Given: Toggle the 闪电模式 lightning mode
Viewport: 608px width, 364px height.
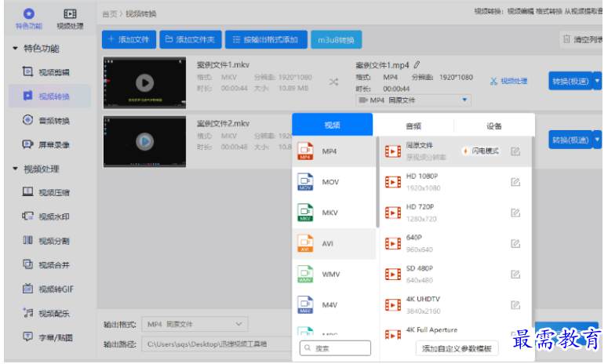Looking at the screenshot, I should click(481, 151).
